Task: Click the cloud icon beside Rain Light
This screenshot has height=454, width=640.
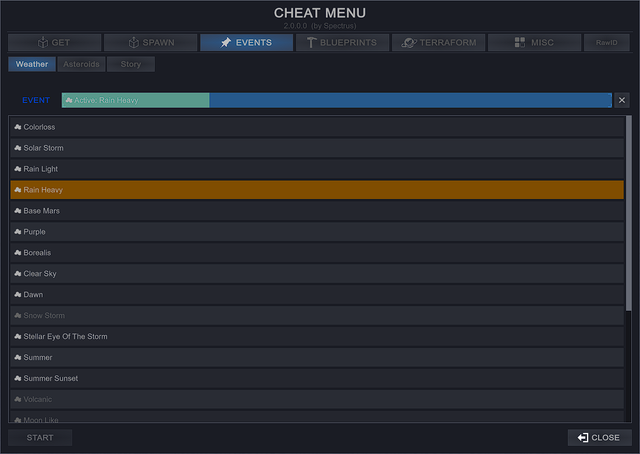Action: click(18, 169)
